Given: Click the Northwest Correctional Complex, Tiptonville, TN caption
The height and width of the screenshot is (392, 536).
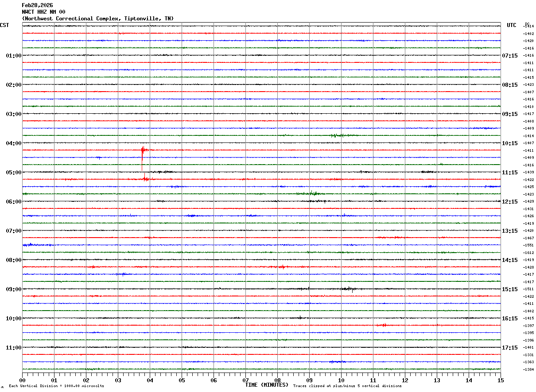Looking at the screenshot, I should point(98,19).
